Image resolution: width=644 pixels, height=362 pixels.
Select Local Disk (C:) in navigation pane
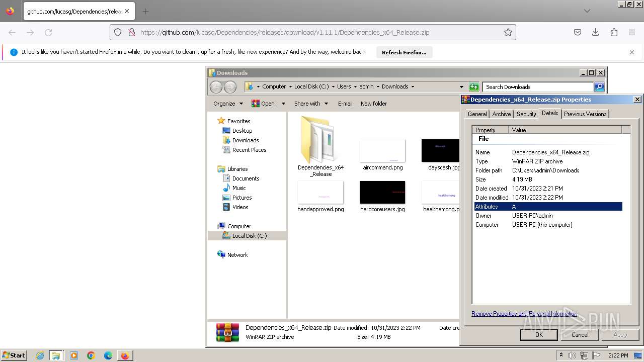(250, 236)
